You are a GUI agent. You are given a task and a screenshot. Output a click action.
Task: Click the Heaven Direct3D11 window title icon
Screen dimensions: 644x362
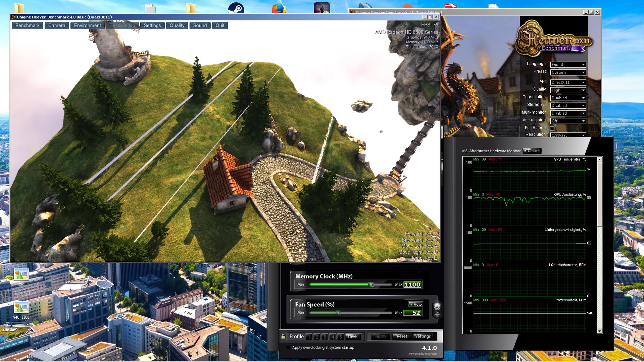click(13, 17)
